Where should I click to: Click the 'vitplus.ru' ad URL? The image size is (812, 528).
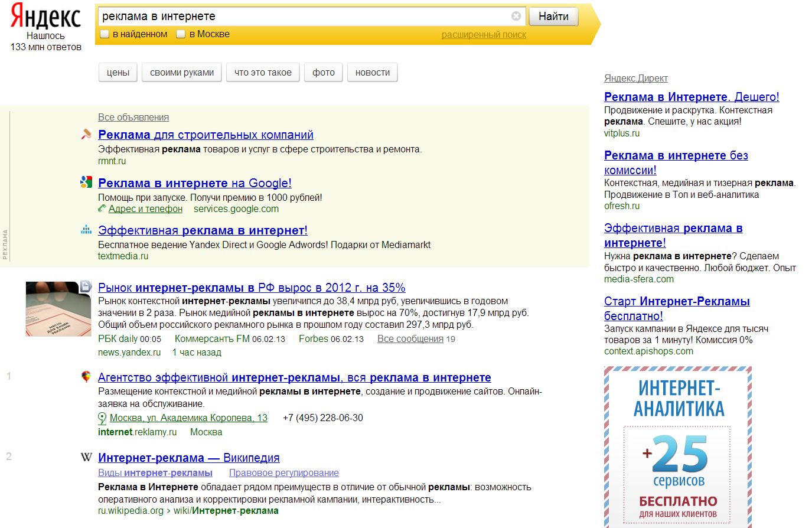pyautogui.click(x=622, y=133)
